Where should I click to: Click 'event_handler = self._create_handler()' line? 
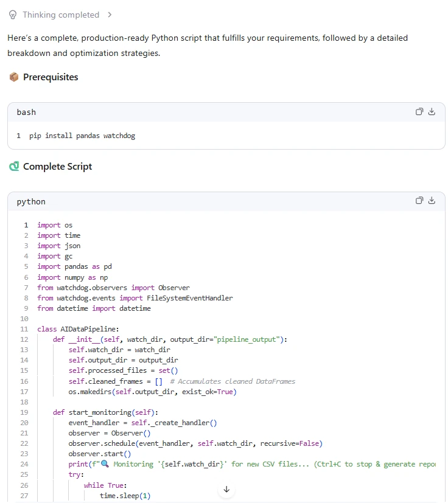(x=142, y=423)
